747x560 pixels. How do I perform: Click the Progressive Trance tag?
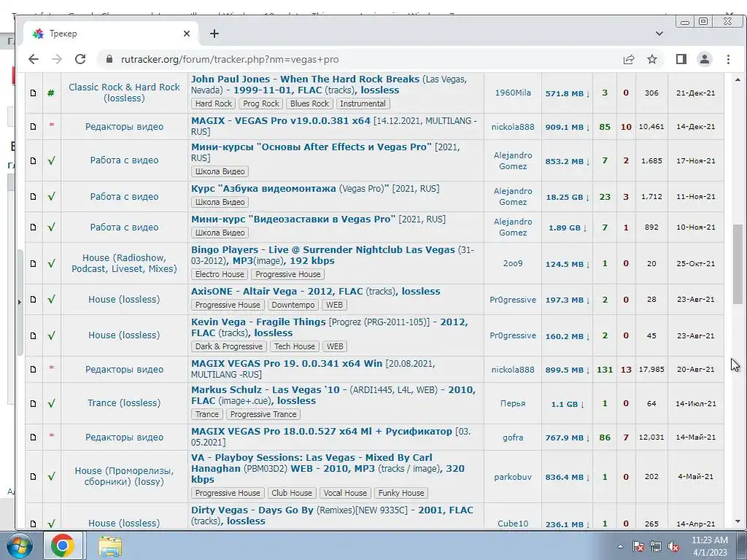(x=263, y=414)
